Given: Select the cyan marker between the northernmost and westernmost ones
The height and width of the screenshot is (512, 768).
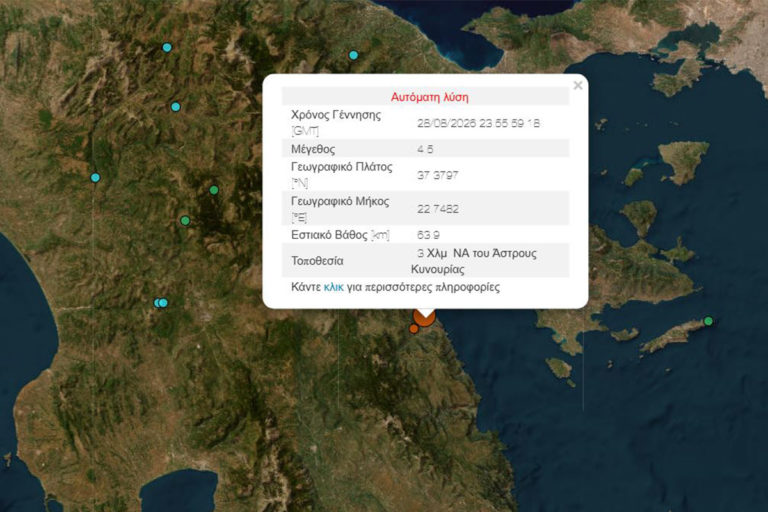Looking at the screenshot, I should (x=176, y=107).
